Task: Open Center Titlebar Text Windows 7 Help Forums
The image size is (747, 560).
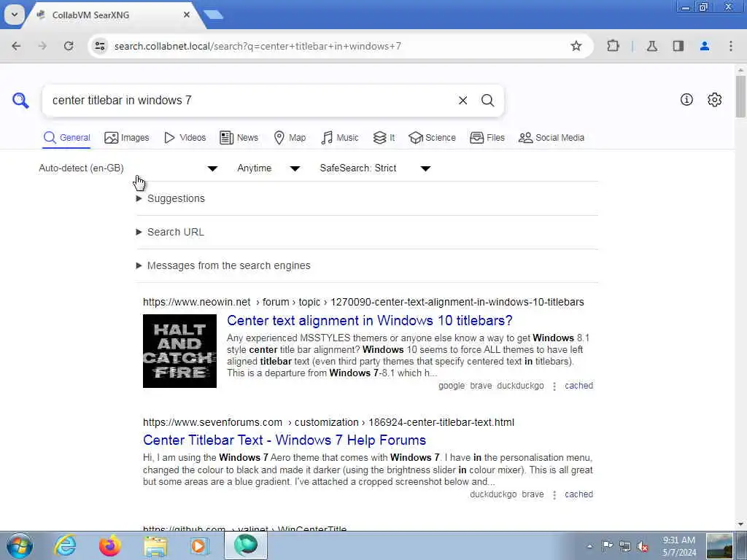Action: click(285, 440)
